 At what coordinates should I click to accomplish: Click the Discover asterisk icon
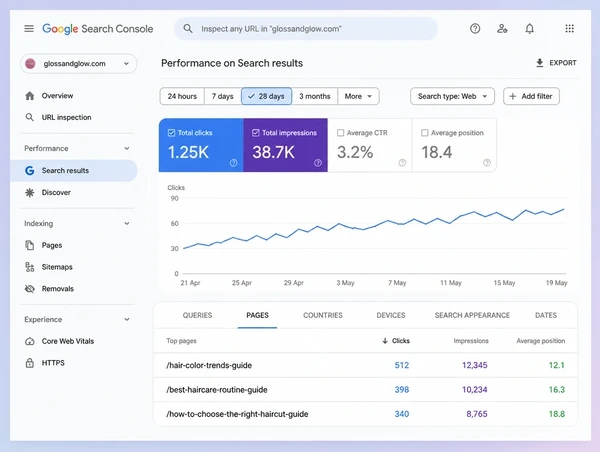tap(29, 193)
